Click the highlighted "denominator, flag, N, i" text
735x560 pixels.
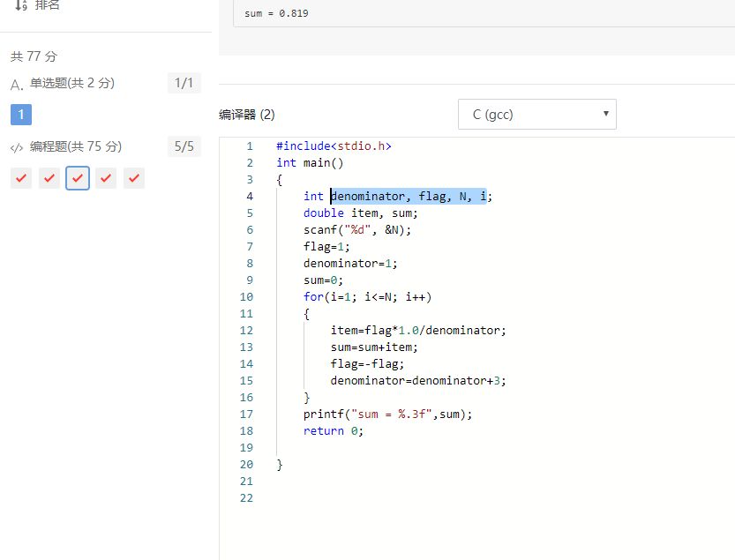point(408,197)
